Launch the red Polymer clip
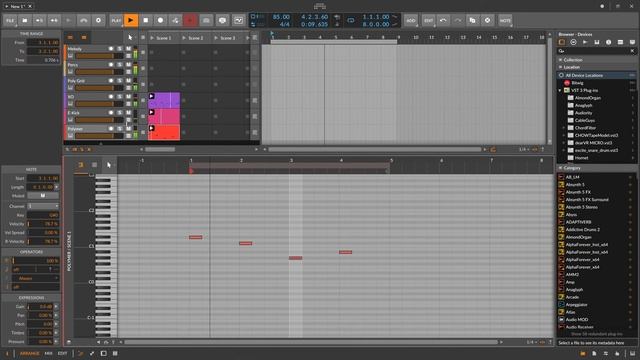This screenshot has width=640, height=360. 151,128
